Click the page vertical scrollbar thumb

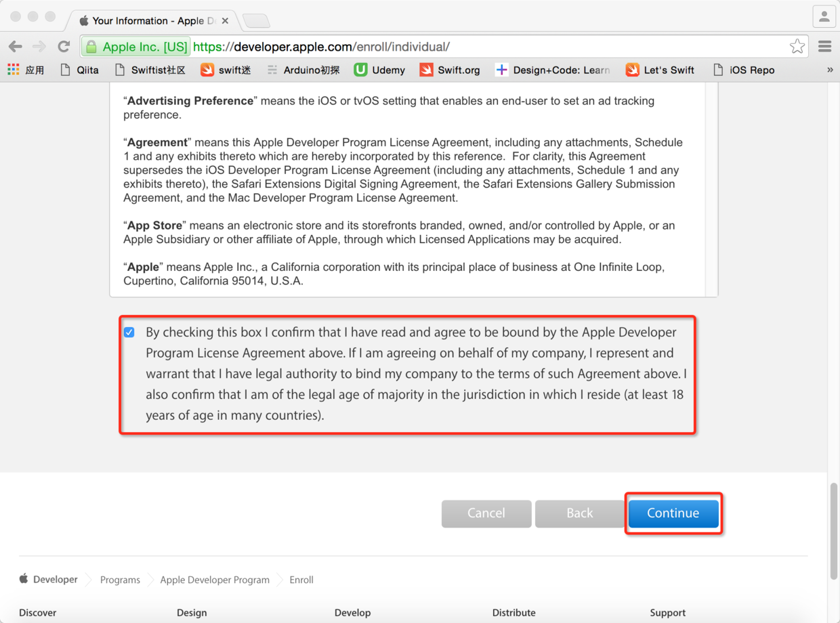click(834, 531)
